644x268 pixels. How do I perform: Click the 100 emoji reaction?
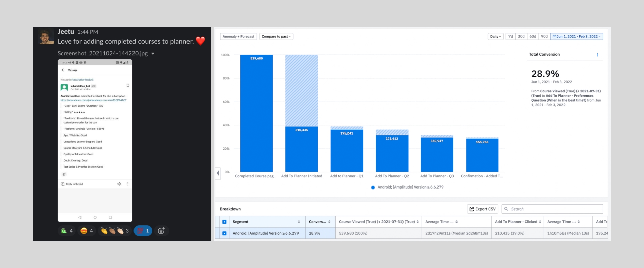pyautogui.click(x=143, y=231)
